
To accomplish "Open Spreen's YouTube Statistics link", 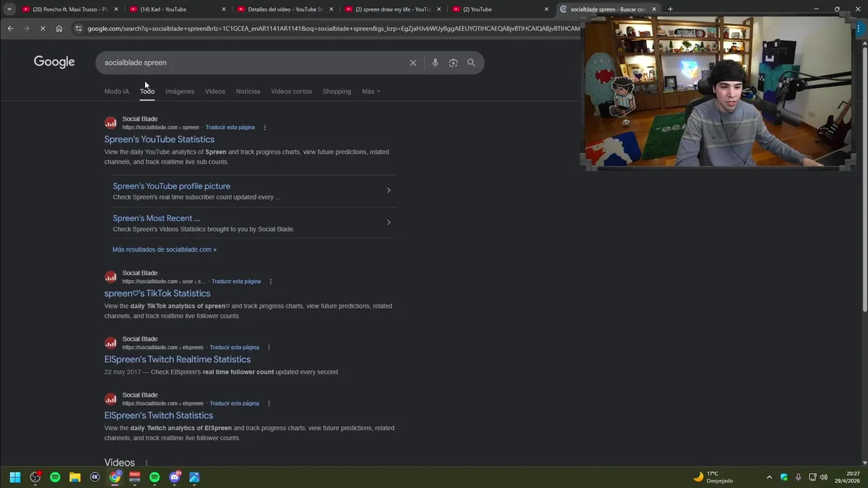I will tap(159, 140).
